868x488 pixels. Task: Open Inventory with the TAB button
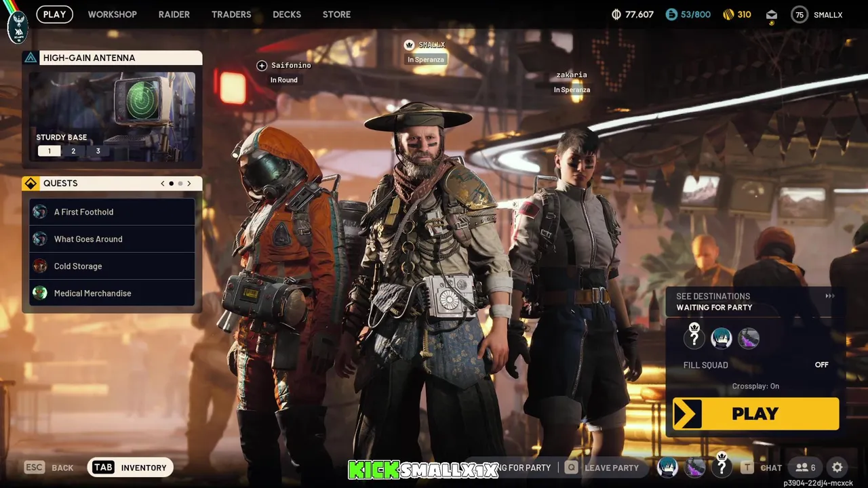pos(130,467)
